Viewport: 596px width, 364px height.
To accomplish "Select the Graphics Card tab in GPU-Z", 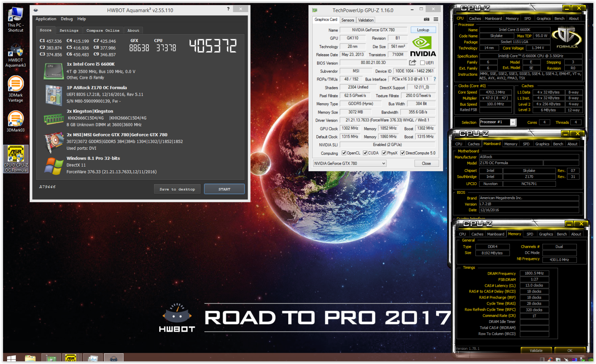I will point(326,20).
